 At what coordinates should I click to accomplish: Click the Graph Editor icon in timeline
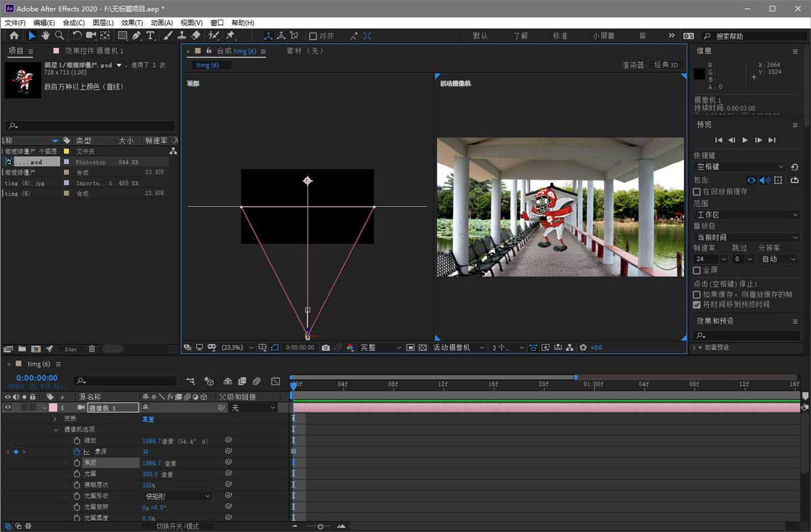click(x=275, y=381)
